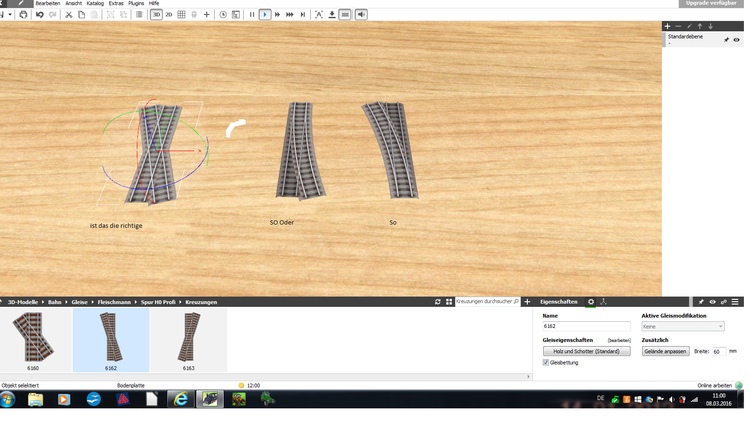The height and width of the screenshot is (421, 750).
Task: Refresh the catalog with the reload icon
Action: coord(437,301)
